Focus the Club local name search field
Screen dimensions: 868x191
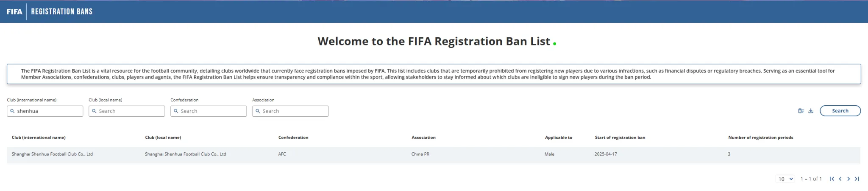[127, 111]
